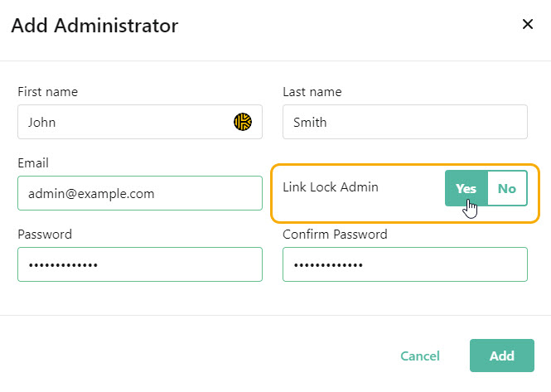Cancel adding the administrator
Image resolution: width=551 pixels, height=392 pixels.
[x=420, y=356]
